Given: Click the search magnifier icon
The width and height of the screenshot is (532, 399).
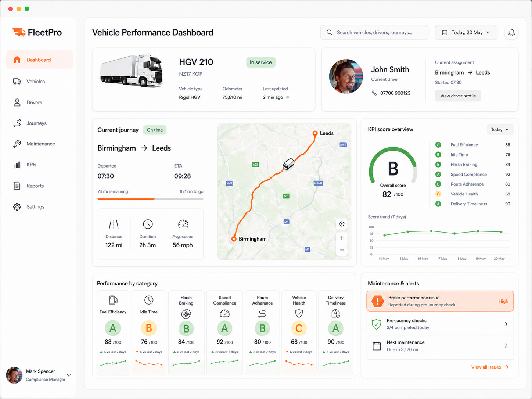Looking at the screenshot, I should (330, 32).
